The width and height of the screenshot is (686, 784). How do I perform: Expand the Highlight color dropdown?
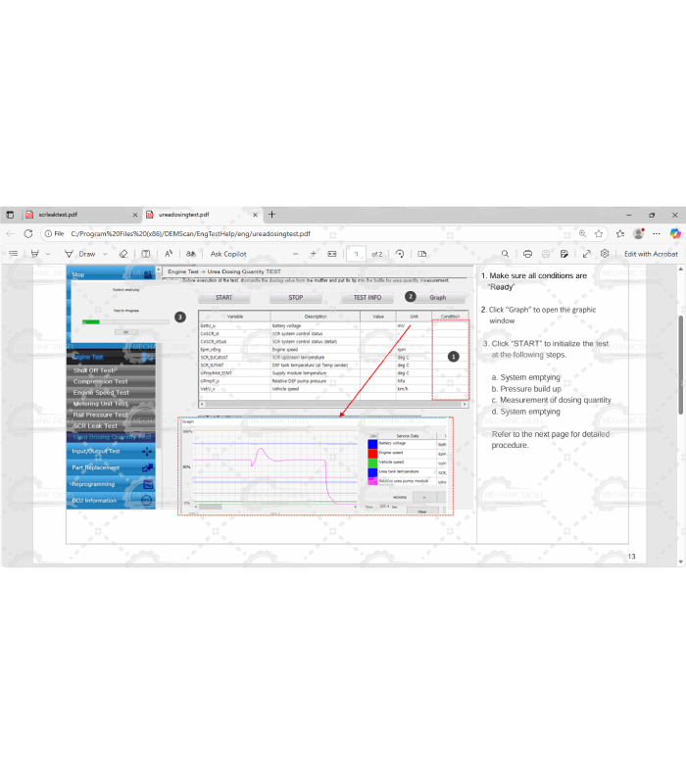tap(49, 254)
